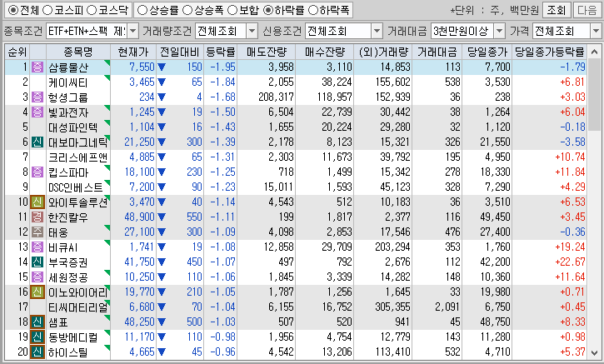Select the 하락폭 radio button
The image size is (604, 364).
(x=313, y=10)
